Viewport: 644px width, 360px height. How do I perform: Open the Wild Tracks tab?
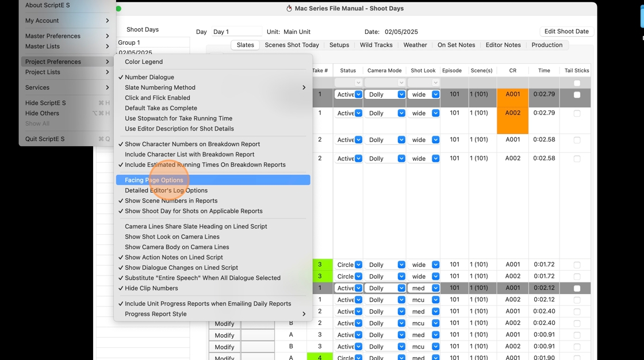tap(376, 45)
